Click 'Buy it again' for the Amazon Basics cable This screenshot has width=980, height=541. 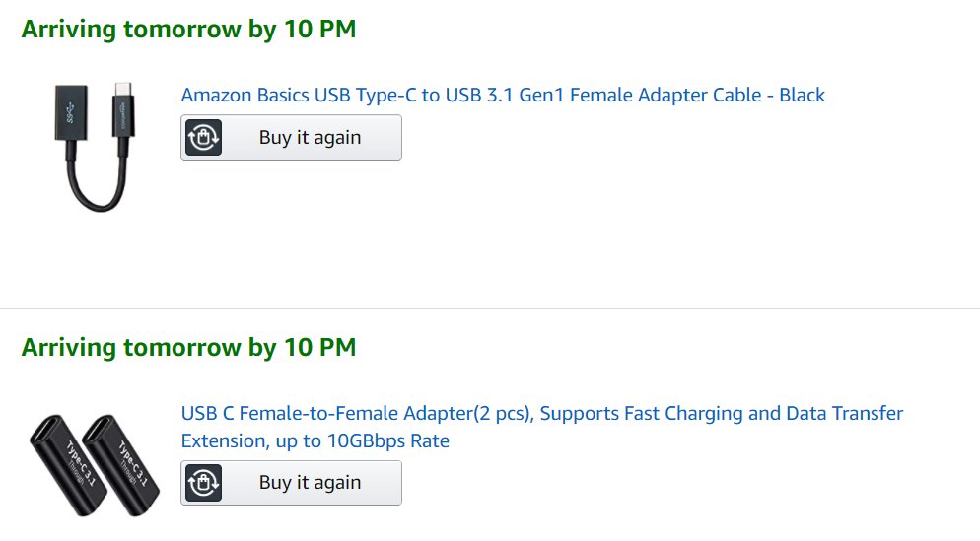pyautogui.click(x=291, y=137)
